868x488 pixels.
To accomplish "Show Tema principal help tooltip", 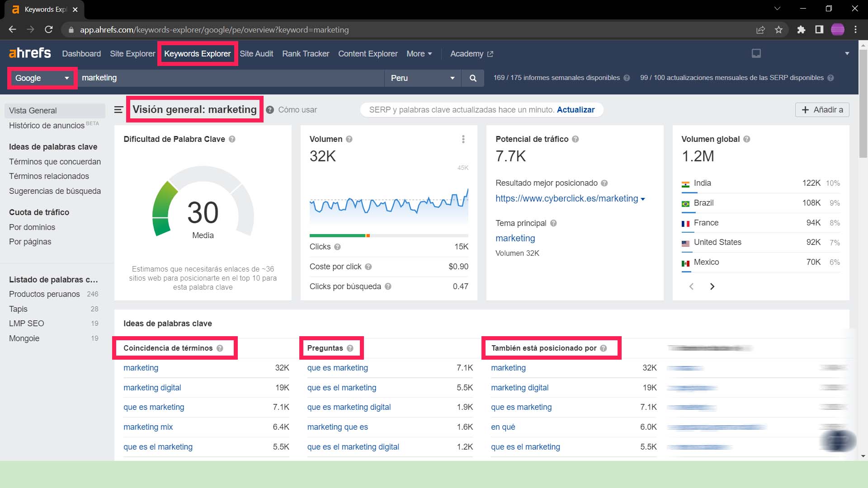I will (553, 223).
